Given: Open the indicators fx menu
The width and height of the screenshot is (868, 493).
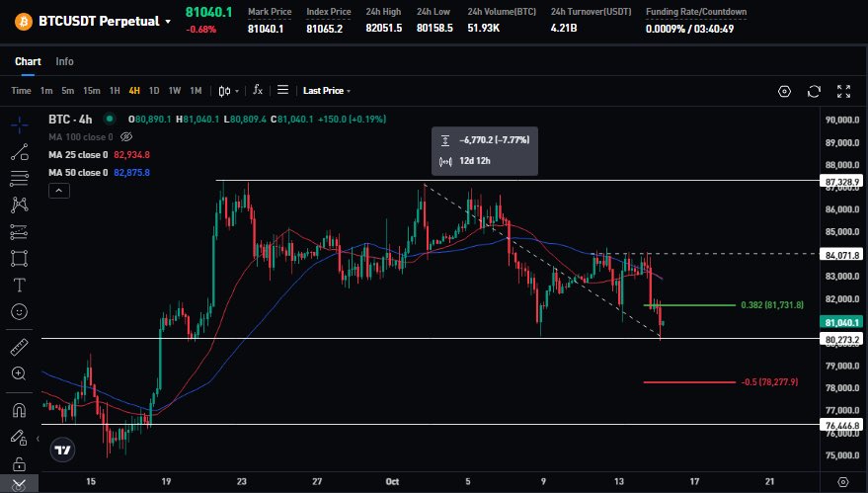Looking at the screenshot, I should pyautogui.click(x=258, y=90).
